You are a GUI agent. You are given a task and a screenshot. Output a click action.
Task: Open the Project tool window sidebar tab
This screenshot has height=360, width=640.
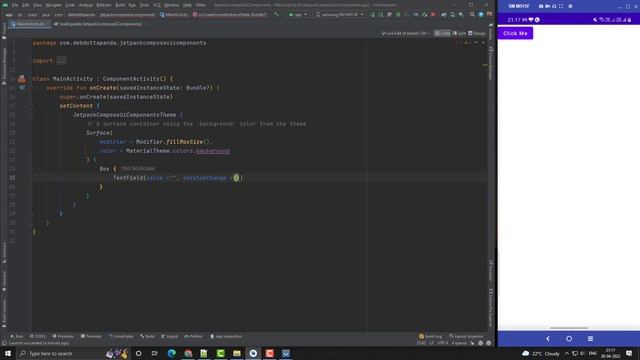click(x=4, y=31)
